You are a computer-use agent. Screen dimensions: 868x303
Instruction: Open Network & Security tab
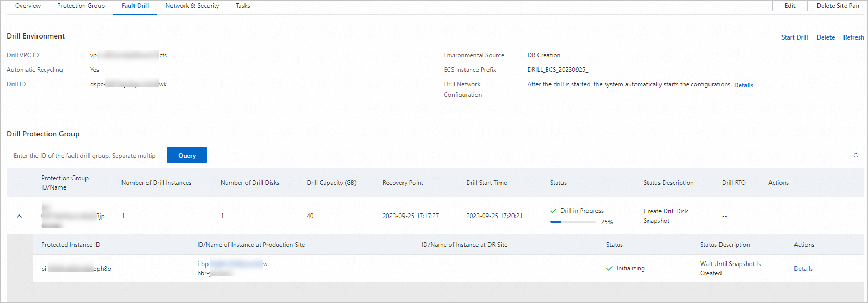click(x=192, y=6)
